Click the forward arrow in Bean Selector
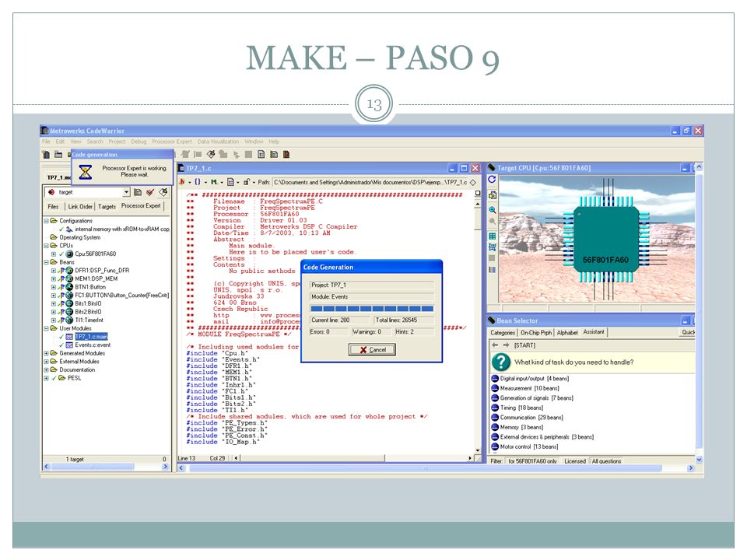 pyautogui.click(x=506, y=345)
